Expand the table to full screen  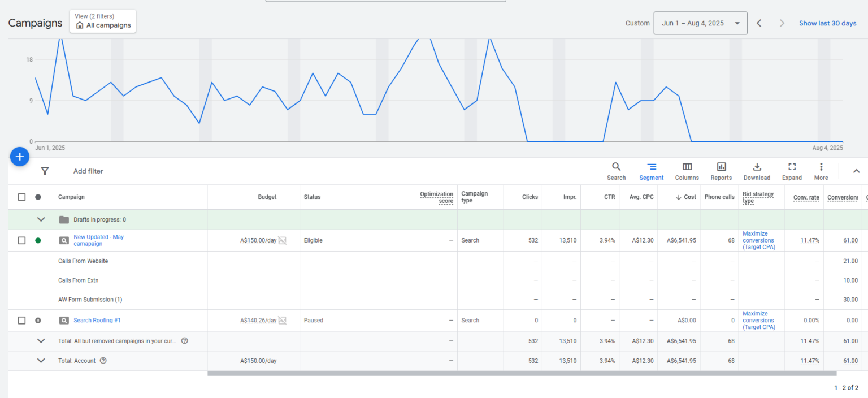point(792,171)
